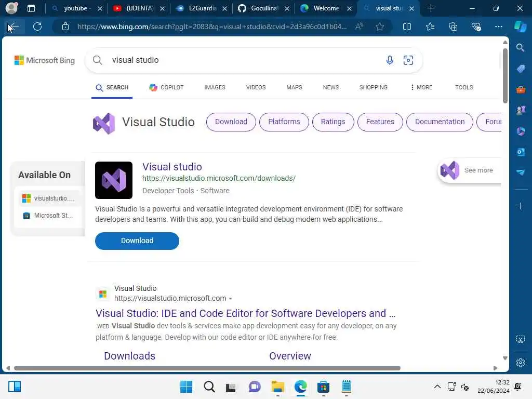Open the SHOPPING search tab
Image resolution: width=532 pixels, height=399 pixels.
[373, 87]
